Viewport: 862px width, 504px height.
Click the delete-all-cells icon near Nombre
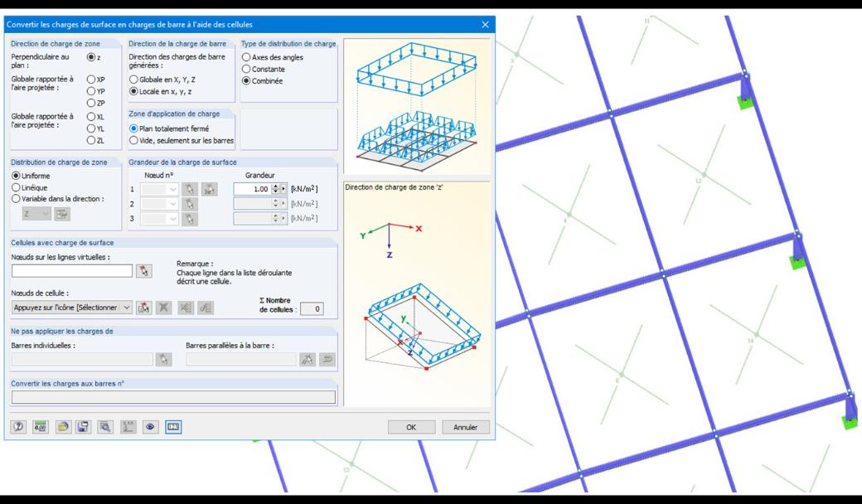(186, 308)
